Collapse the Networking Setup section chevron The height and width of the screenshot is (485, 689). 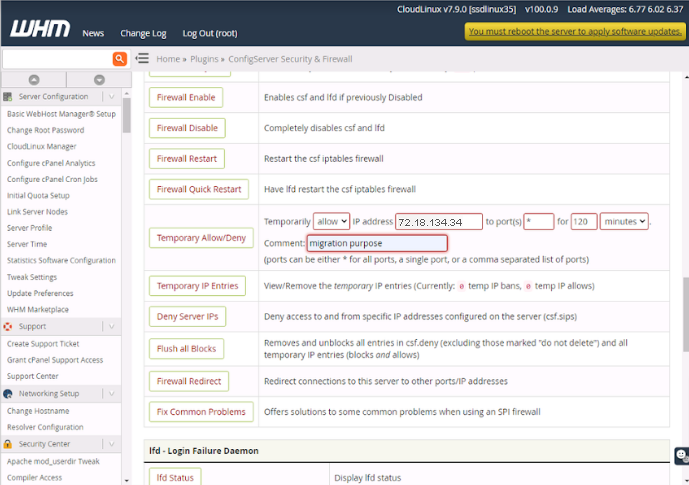point(112,394)
